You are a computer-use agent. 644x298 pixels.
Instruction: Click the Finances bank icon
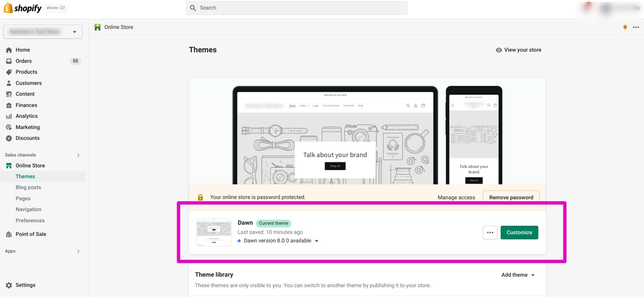point(9,105)
